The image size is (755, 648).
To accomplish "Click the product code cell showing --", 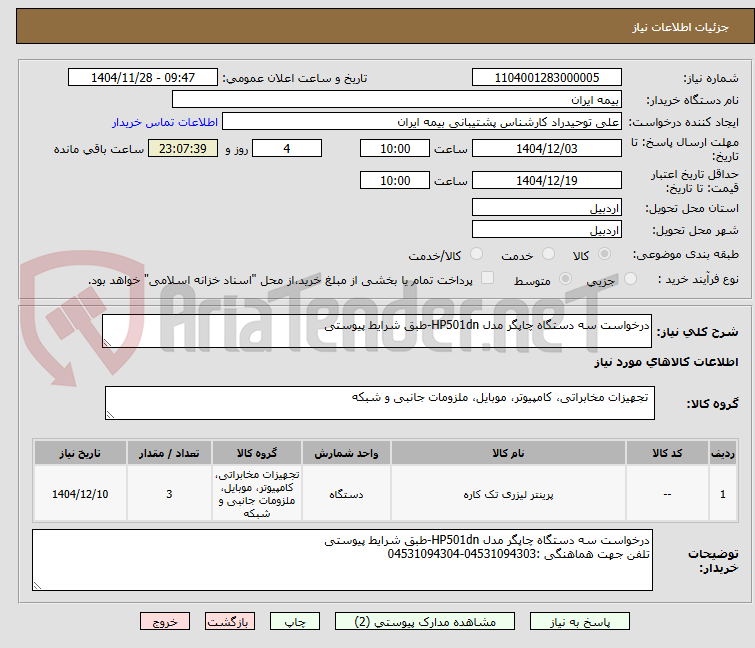I will pos(667,494).
